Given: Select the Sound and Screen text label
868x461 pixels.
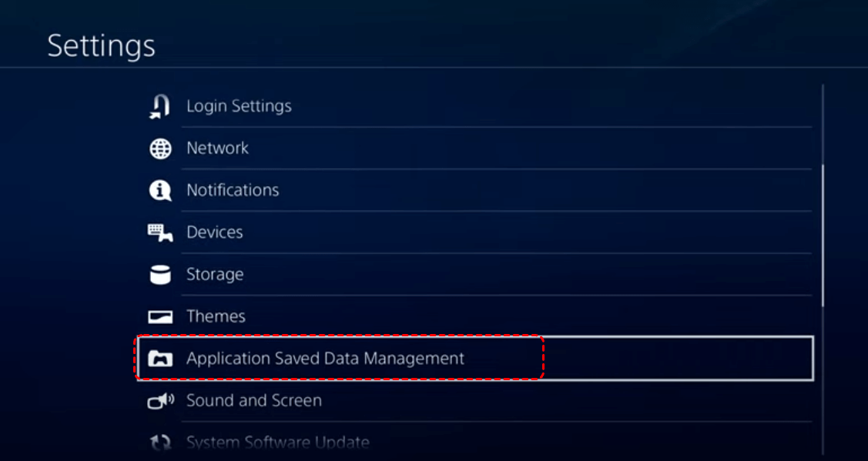Looking at the screenshot, I should [x=253, y=400].
